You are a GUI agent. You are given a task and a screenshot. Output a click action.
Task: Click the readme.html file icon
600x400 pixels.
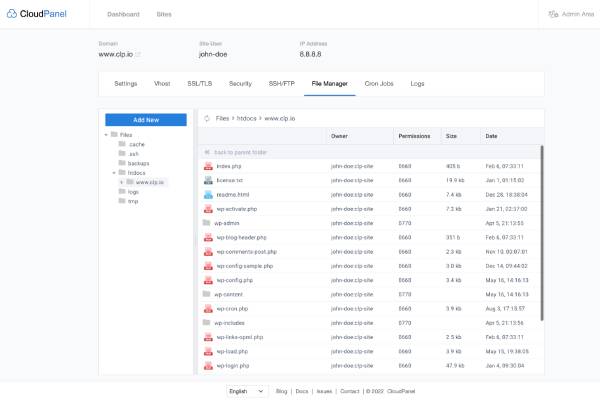208,194
